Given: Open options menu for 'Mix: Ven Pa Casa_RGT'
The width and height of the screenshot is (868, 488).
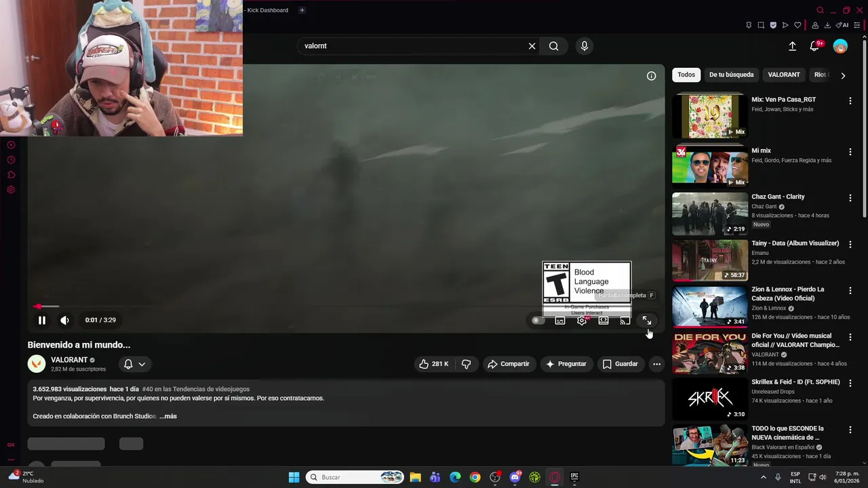Looking at the screenshot, I should [x=850, y=100].
